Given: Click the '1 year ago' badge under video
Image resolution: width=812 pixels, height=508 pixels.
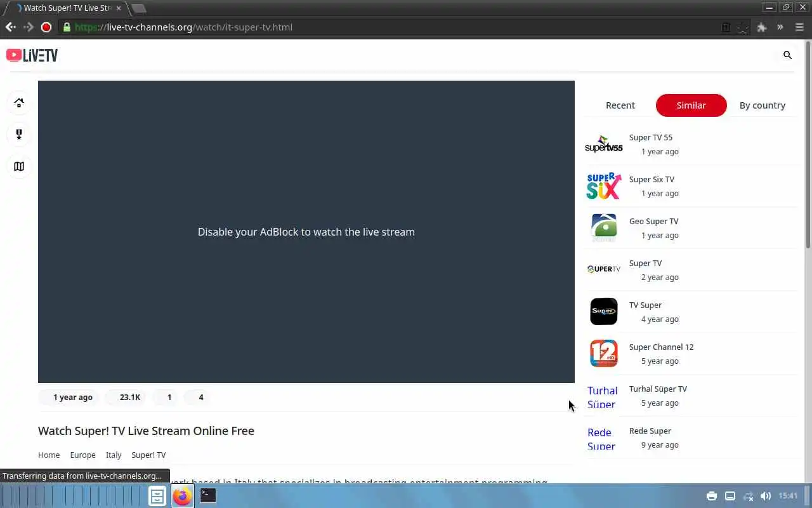Looking at the screenshot, I should (68, 397).
